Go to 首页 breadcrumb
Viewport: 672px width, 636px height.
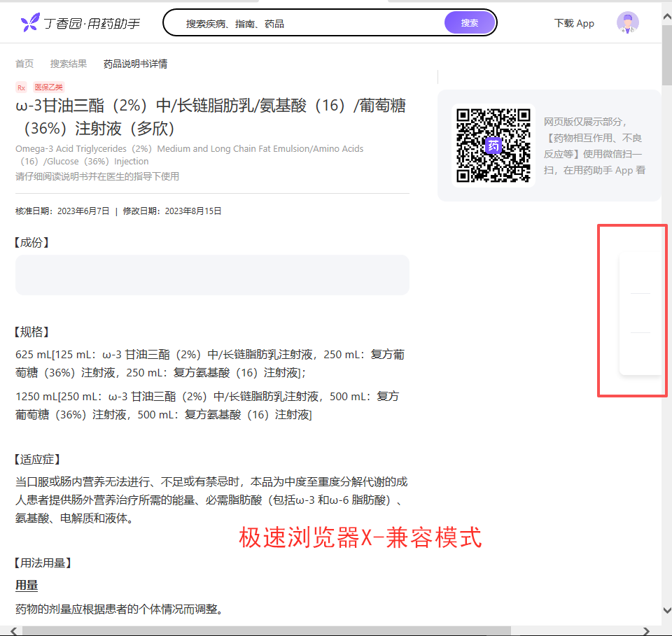pyautogui.click(x=24, y=64)
